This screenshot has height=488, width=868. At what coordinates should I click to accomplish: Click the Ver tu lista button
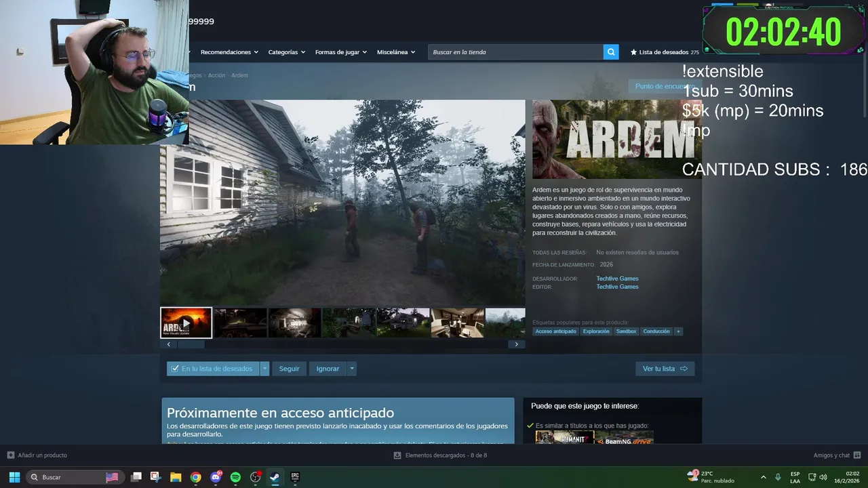point(665,369)
